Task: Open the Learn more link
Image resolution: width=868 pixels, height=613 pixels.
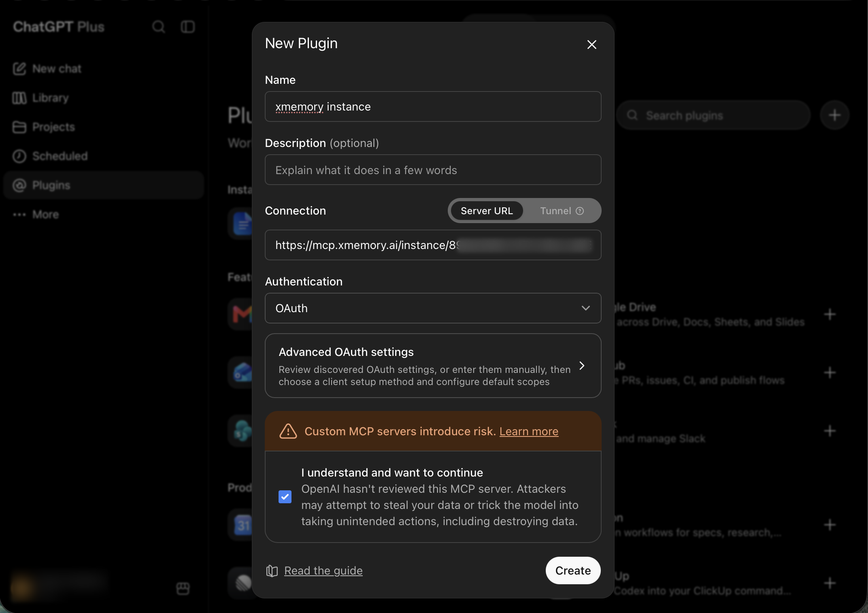Action: coord(529,431)
